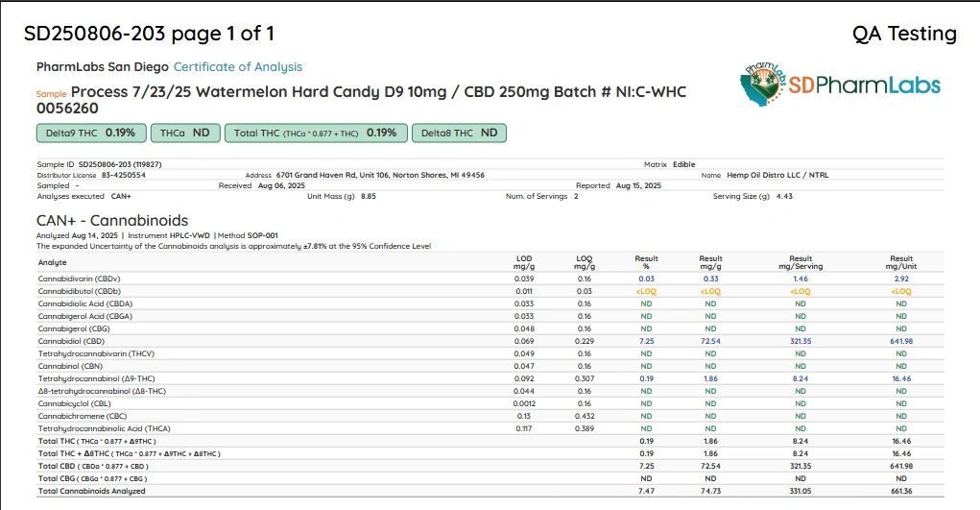The height and width of the screenshot is (510, 980).
Task: Click the THCa ND badge
Action: coord(185,133)
